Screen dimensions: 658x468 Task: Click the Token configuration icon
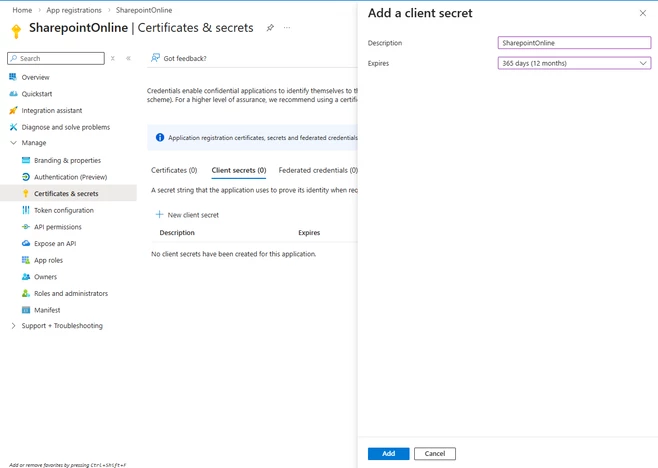(26, 210)
